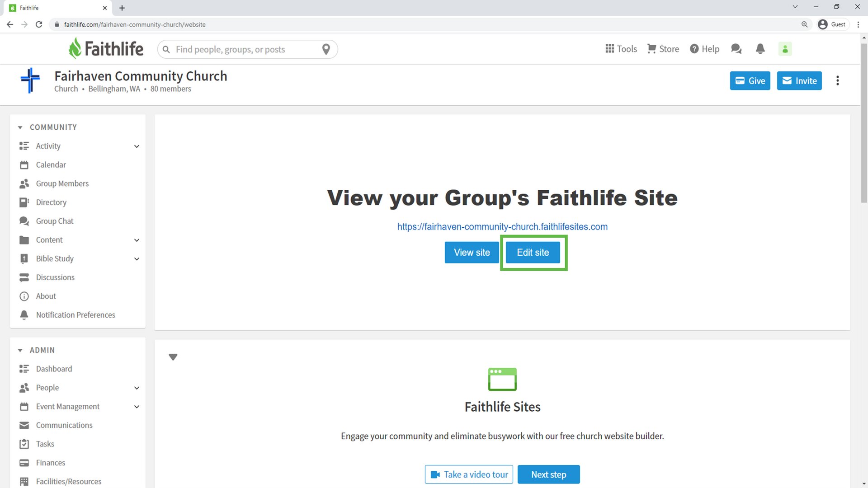Click the Faithlife Sites browser window icon

(x=502, y=379)
